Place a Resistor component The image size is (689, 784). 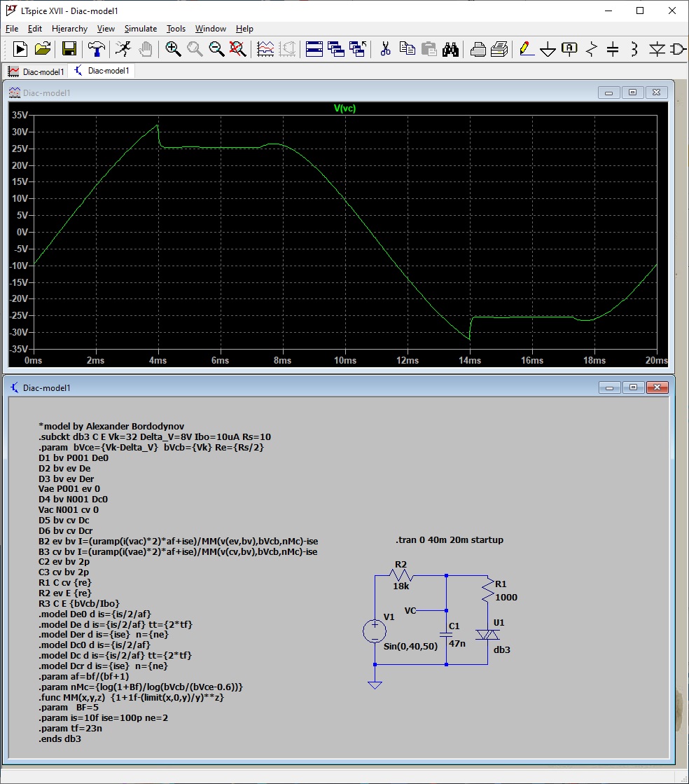pos(592,49)
